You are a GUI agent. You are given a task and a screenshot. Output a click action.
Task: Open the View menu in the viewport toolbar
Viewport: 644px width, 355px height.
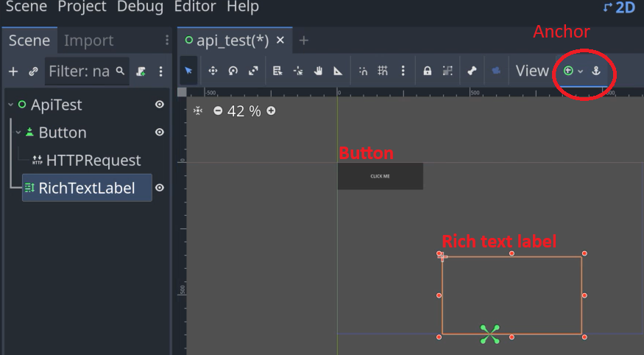point(532,71)
